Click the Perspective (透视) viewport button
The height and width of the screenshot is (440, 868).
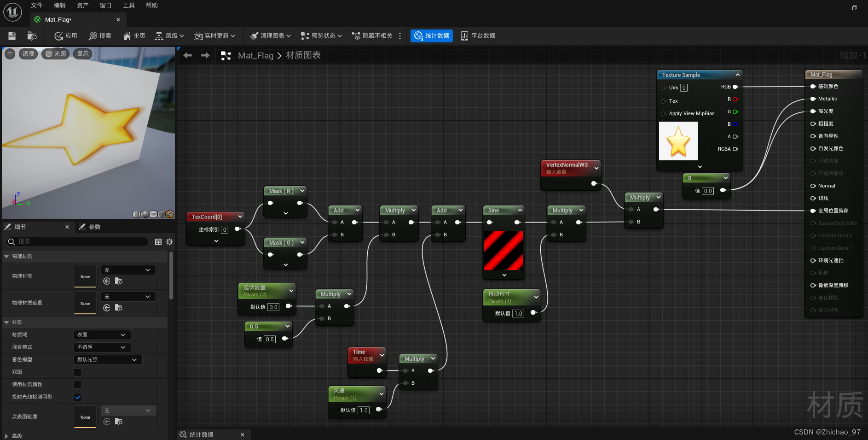[28, 54]
